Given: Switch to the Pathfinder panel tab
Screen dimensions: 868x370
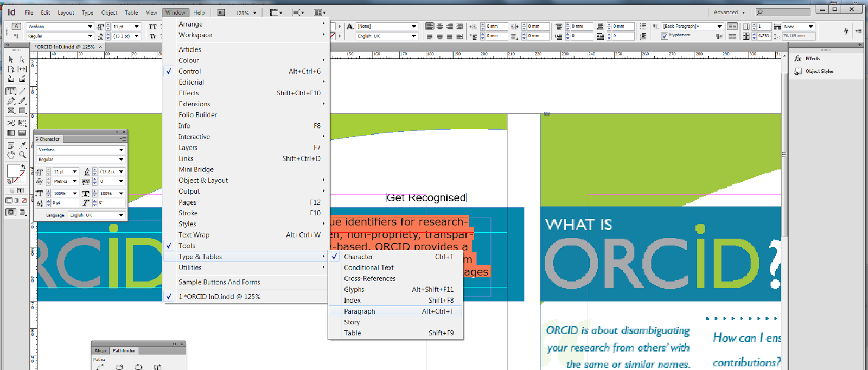Looking at the screenshot, I should coord(124,350).
